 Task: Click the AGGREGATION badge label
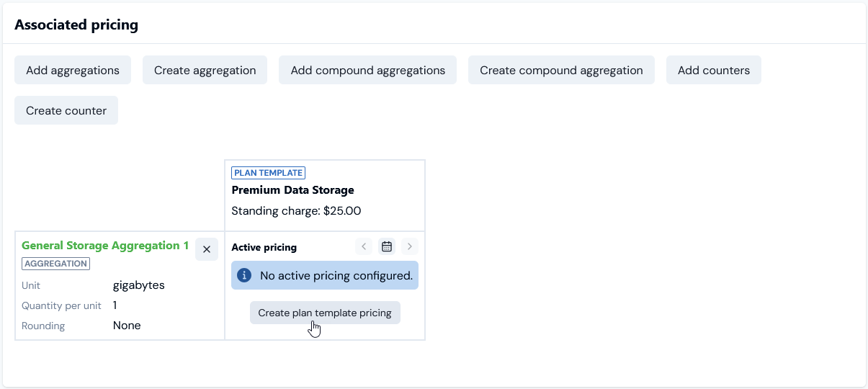(x=55, y=264)
